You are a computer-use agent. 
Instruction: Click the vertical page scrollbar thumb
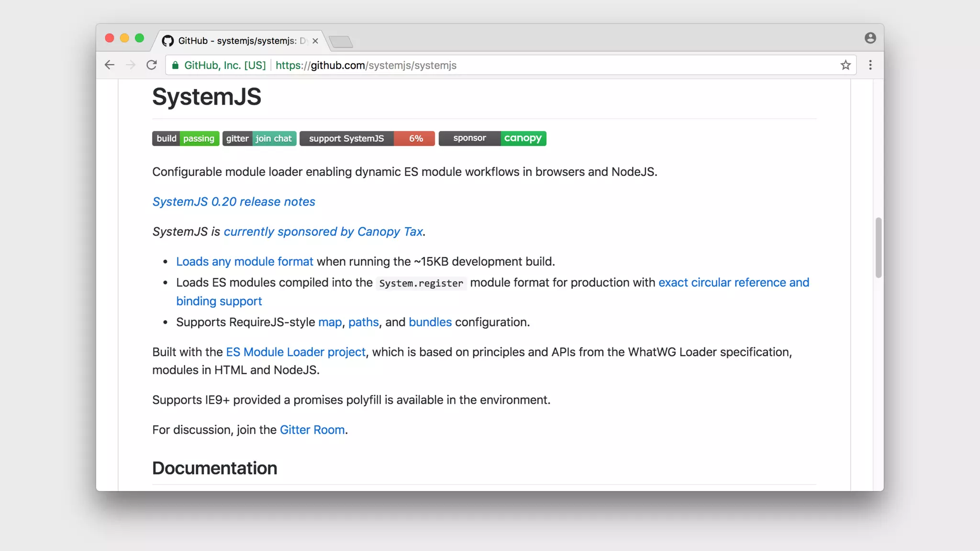pyautogui.click(x=878, y=247)
